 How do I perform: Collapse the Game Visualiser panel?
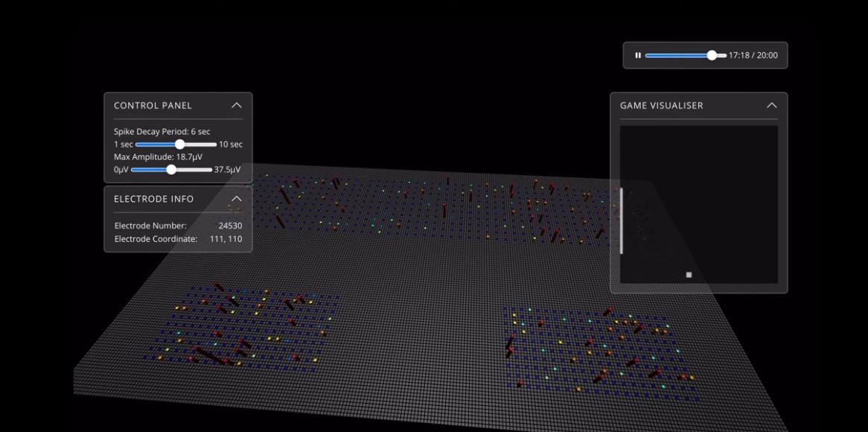pyautogui.click(x=772, y=105)
